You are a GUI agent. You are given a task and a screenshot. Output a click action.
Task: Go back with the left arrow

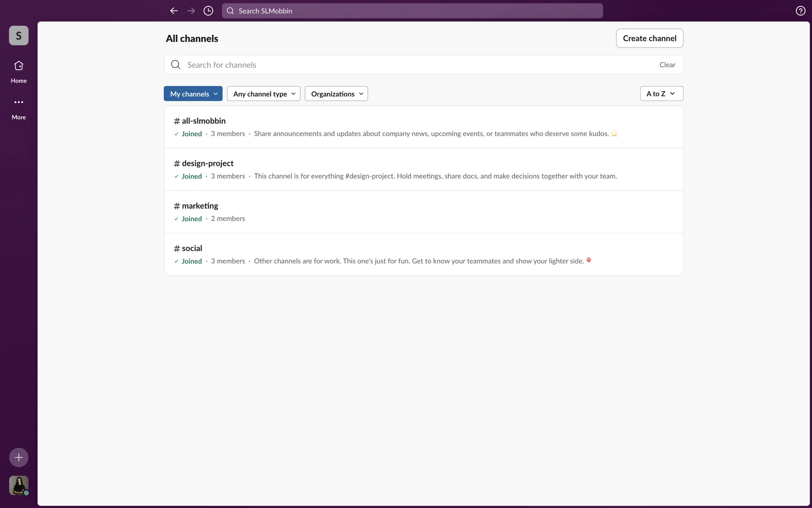pos(174,11)
